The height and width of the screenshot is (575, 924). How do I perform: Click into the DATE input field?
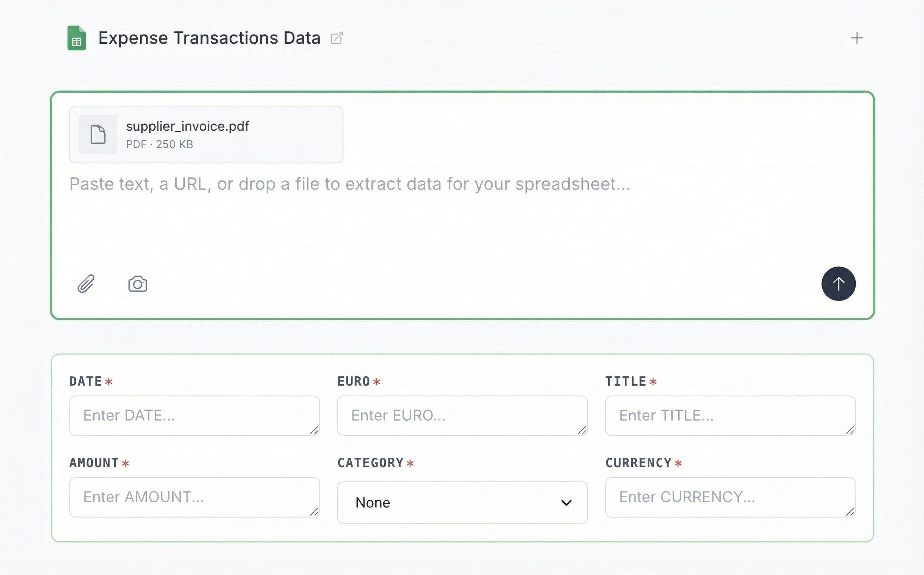click(x=195, y=415)
